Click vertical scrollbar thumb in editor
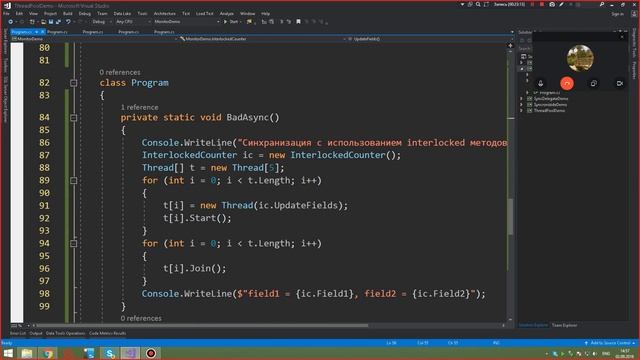640x360 pixels. pos(510,216)
